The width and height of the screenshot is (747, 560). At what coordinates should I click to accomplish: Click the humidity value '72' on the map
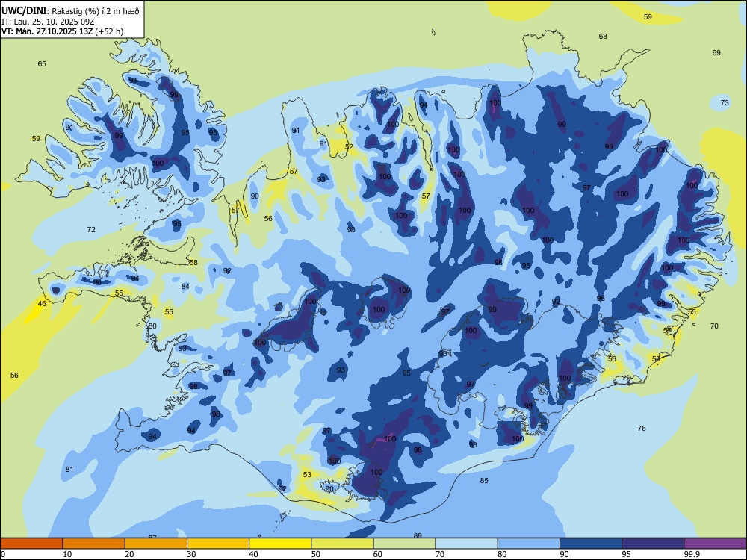point(91,229)
